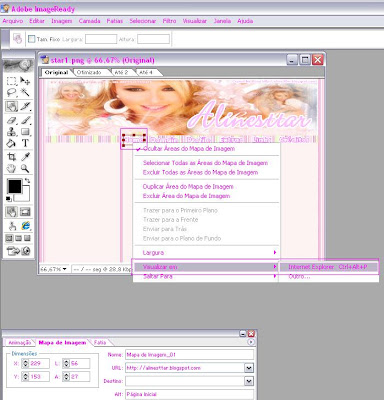Switch to the Otimizado tab
The height and width of the screenshot is (400, 384).
[89, 72]
